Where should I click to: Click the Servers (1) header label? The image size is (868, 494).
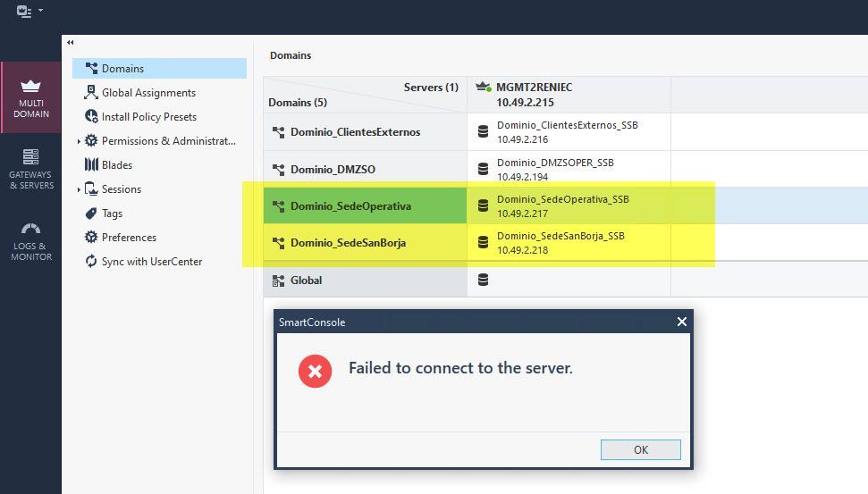coord(431,88)
